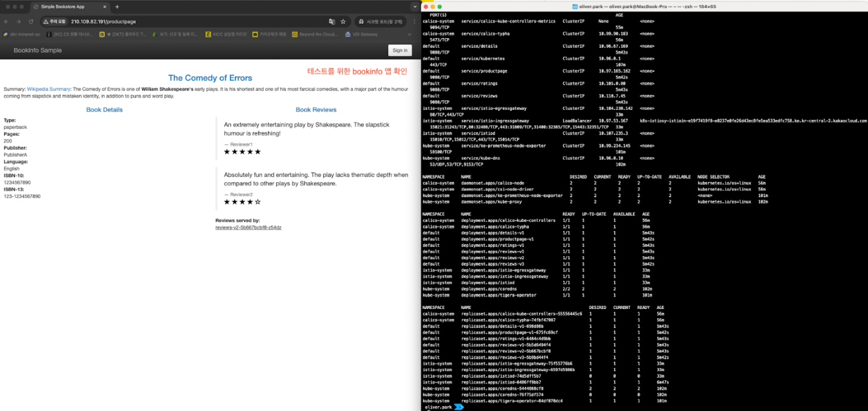This screenshot has height=411, width=868.
Task: Open the 보기: 신규 및 등록 bookmark
Action: click(x=175, y=34)
